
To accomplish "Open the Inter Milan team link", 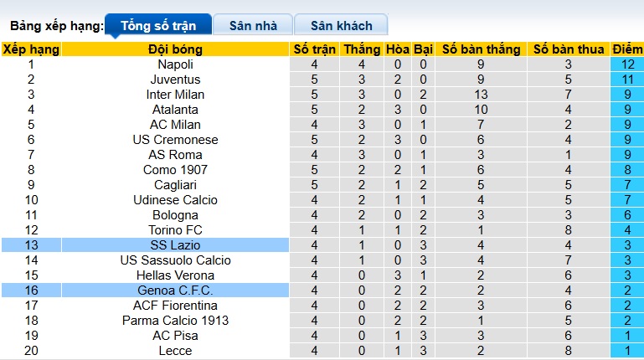I will 175,95.
